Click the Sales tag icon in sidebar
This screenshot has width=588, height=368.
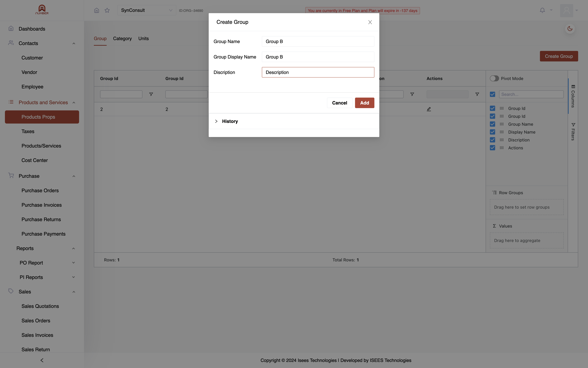click(11, 291)
